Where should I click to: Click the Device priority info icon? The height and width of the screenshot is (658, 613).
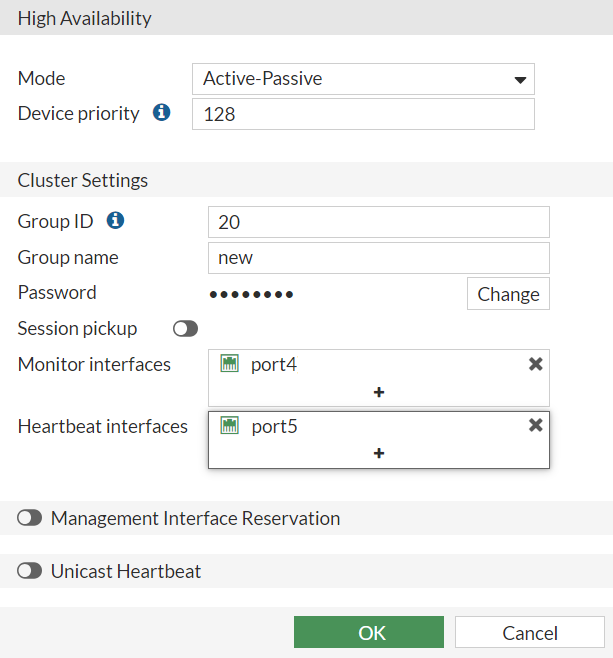[162, 113]
